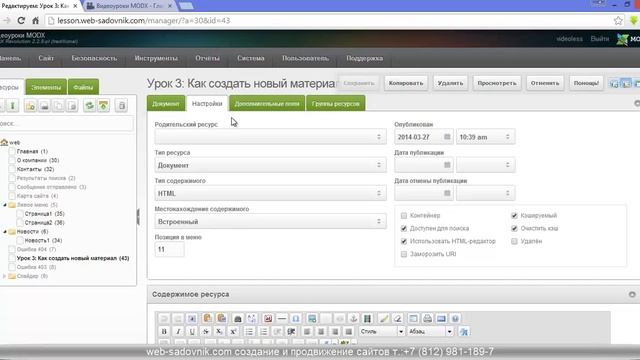Click the Superscript icon
The width and height of the screenshot is (640, 360).
coord(233,331)
